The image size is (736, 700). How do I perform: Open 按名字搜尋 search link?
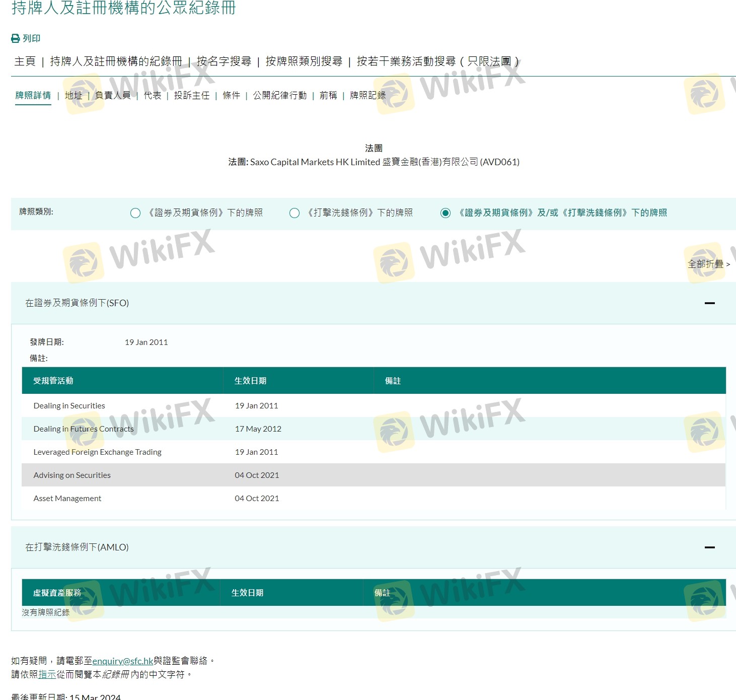click(x=224, y=61)
